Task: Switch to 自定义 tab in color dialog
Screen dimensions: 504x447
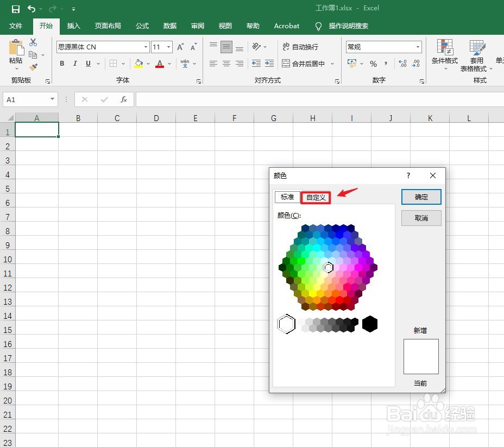Action: point(316,197)
